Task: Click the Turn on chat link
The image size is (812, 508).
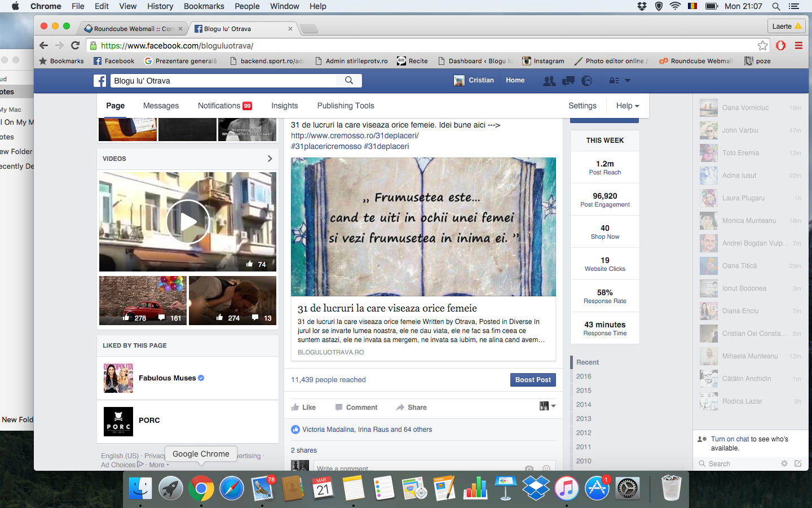Action: click(x=730, y=439)
